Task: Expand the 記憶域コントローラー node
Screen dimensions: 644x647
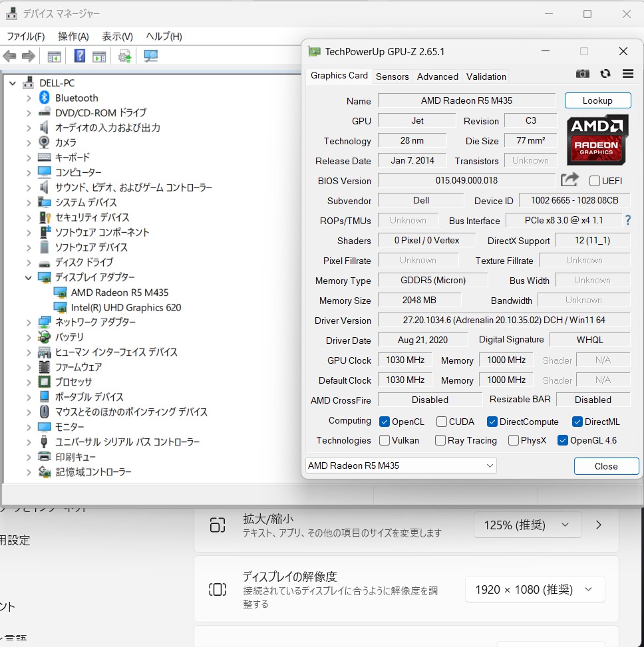Action: [29, 472]
